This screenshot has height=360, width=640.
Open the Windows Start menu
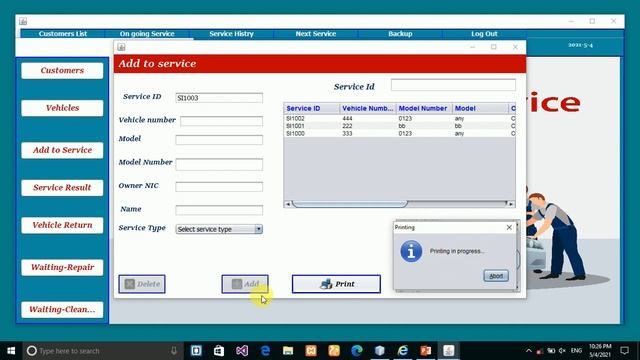pos(11,351)
